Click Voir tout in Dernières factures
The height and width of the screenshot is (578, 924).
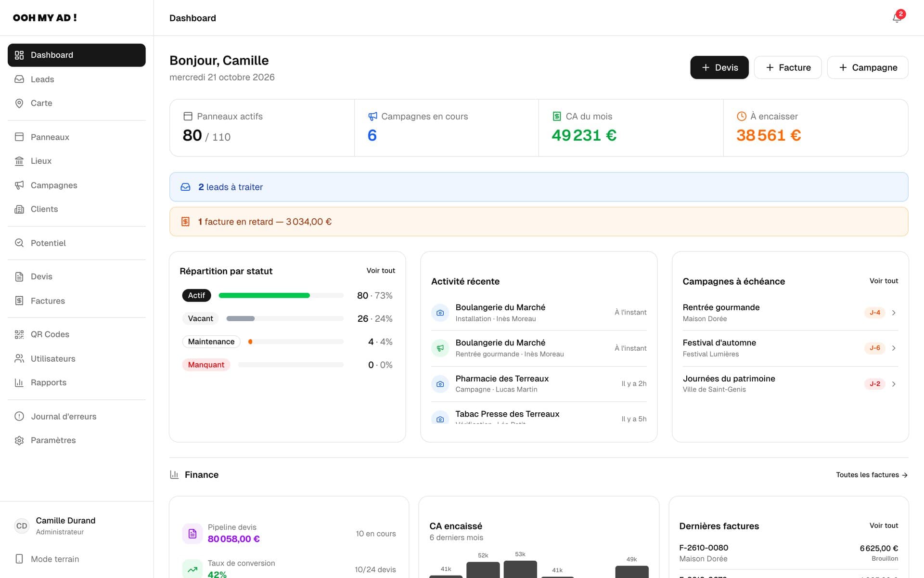[x=884, y=525]
